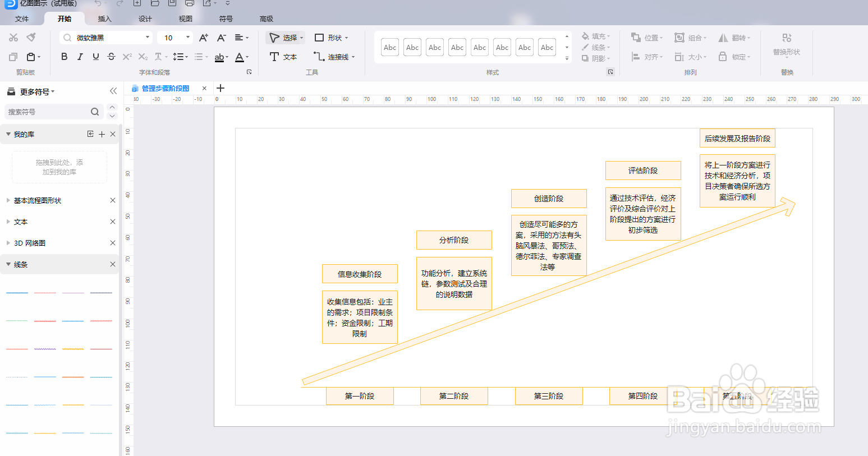Click the Group (组合) icon
868x456 pixels.
click(x=691, y=38)
